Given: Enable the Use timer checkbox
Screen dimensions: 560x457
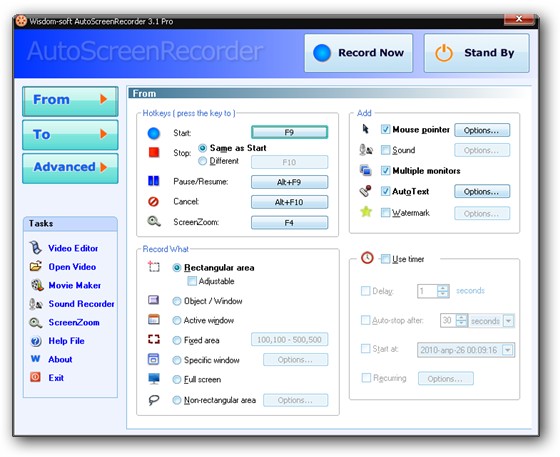Looking at the screenshot, I should (x=385, y=258).
